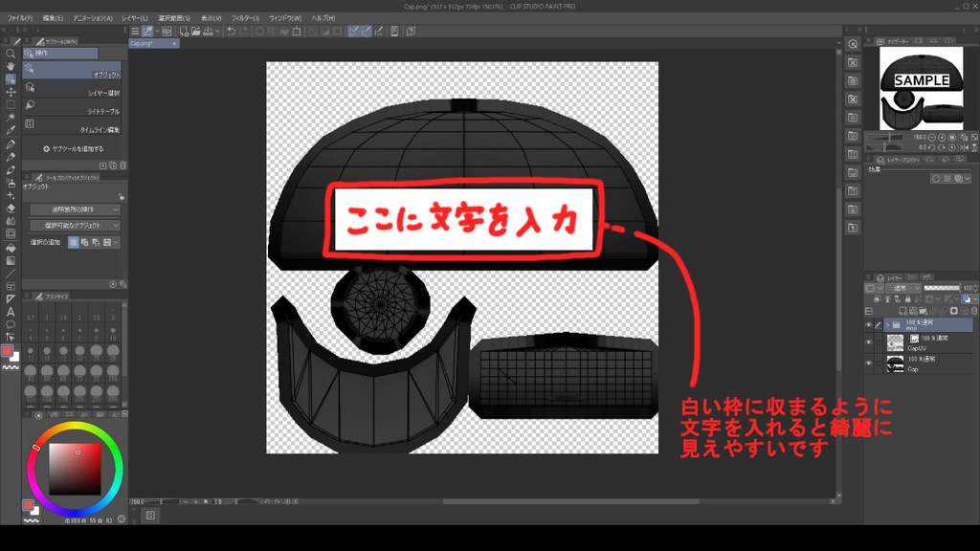Toggle Snap to Ruler in command bar
980x551 pixels.
(x=354, y=31)
